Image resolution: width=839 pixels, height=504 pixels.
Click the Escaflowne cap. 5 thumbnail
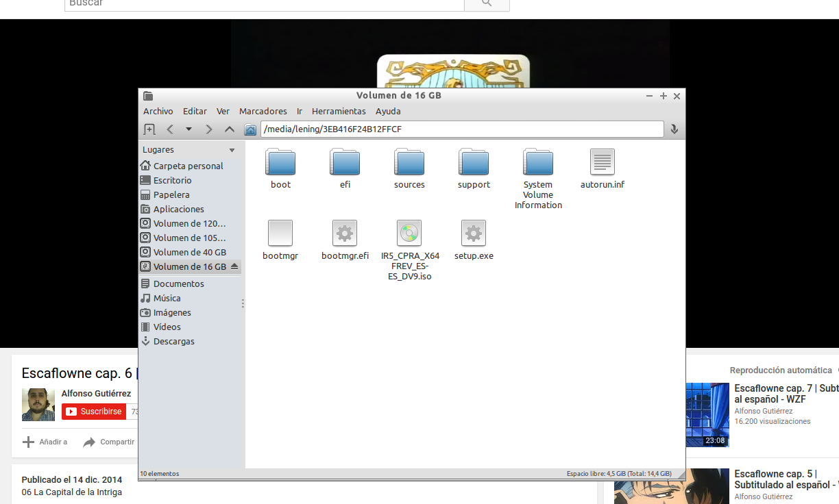(x=672, y=487)
